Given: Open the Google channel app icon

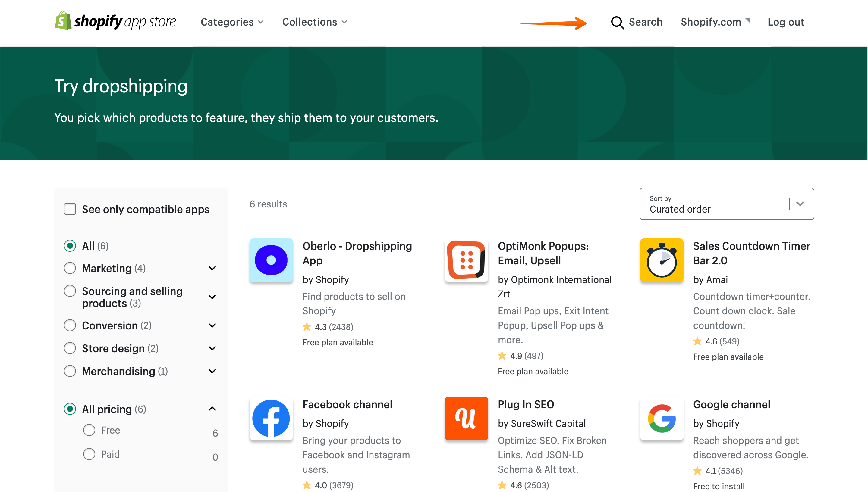Looking at the screenshot, I should 661,418.
